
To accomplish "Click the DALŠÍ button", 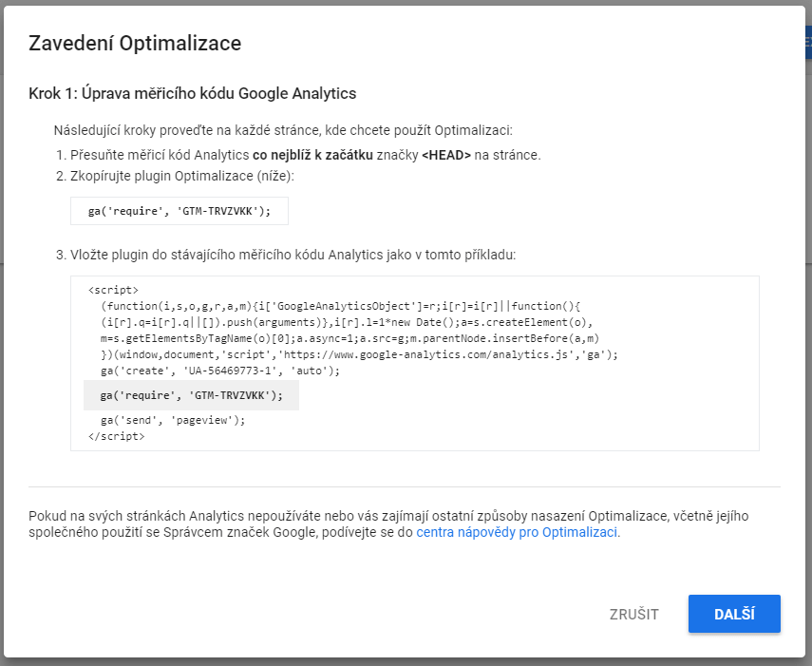I will tap(733, 614).
